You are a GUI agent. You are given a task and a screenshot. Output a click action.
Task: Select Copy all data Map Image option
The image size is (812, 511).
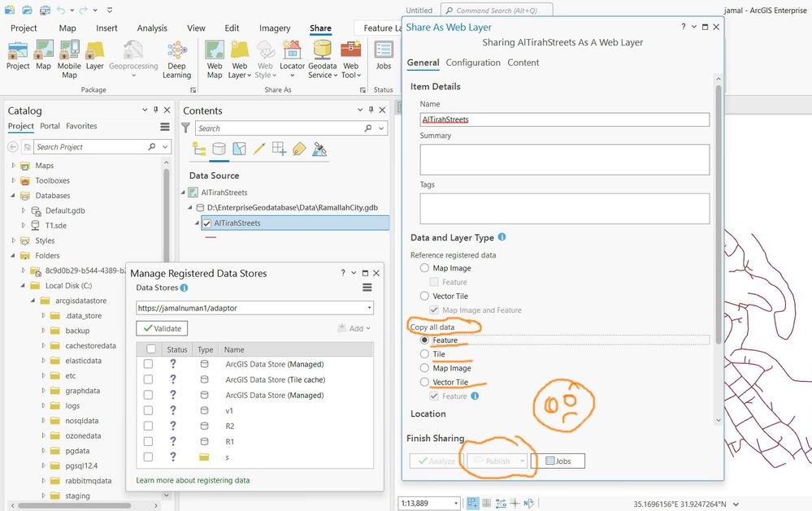click(x=424, y=368)
